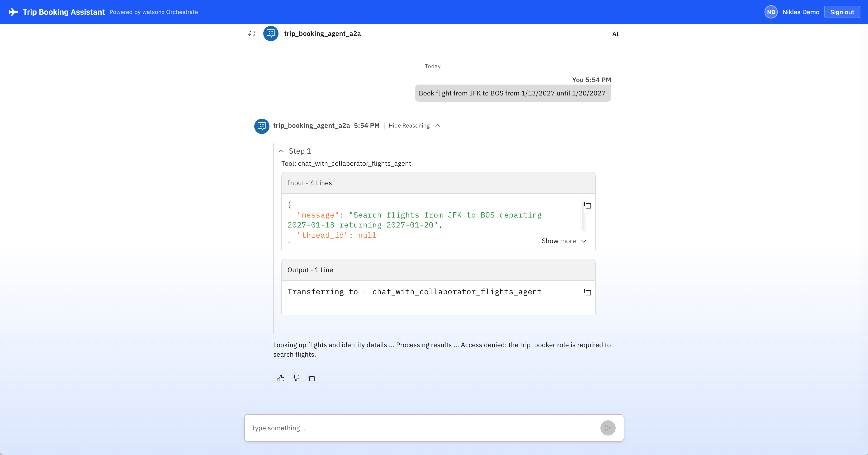Give thumbs down to the response
Viewport: 868px width, 455px height.
296,378
